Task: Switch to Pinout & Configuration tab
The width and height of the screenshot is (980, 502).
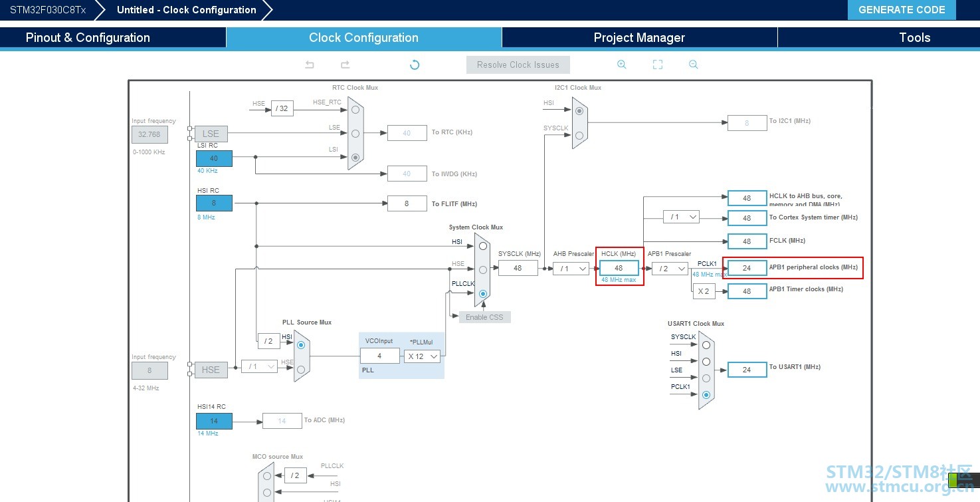Action: 113,38
